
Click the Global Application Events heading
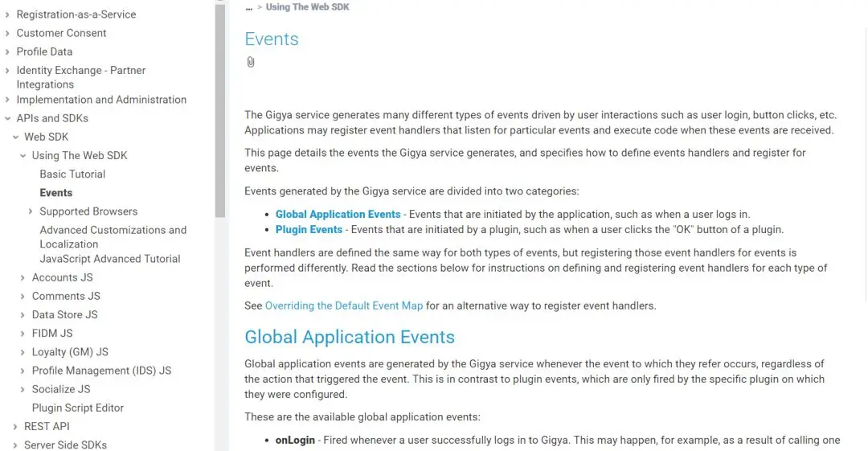pos(350,337)
